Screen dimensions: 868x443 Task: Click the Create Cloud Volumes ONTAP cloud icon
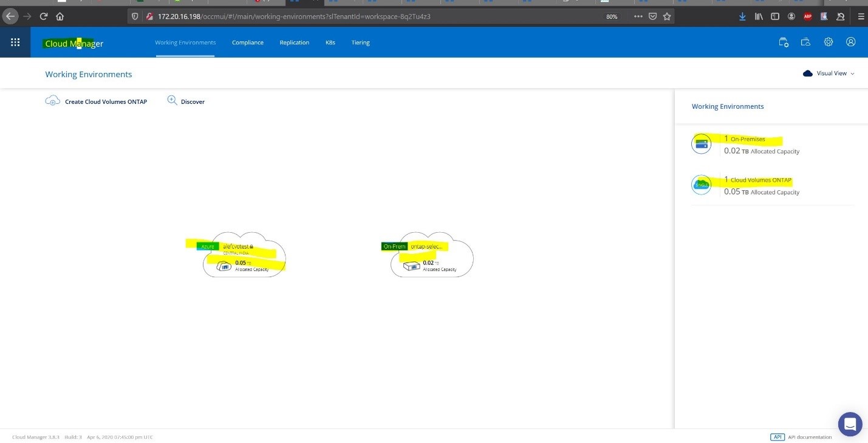point(53,100)
